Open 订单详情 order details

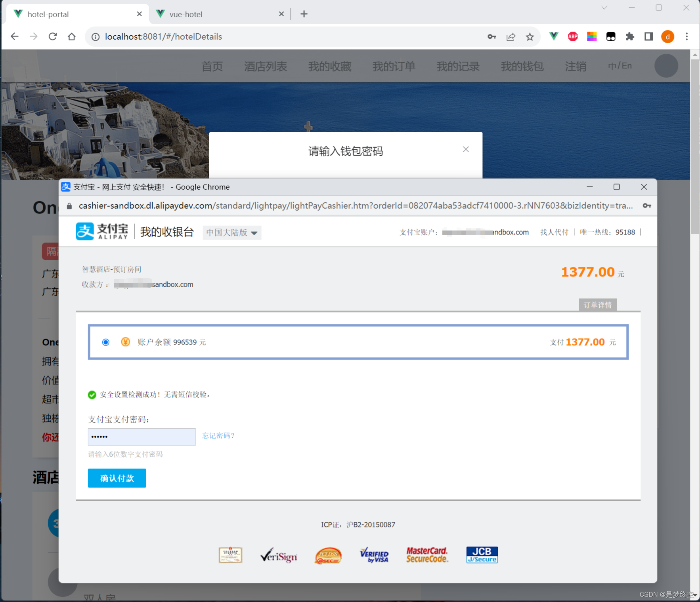tap(597, 305)
